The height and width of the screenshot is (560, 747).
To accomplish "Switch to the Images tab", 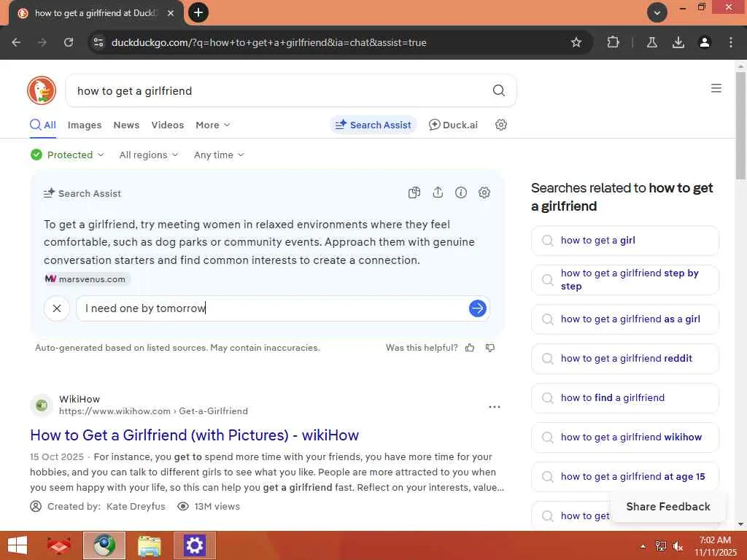I will 85,125.
